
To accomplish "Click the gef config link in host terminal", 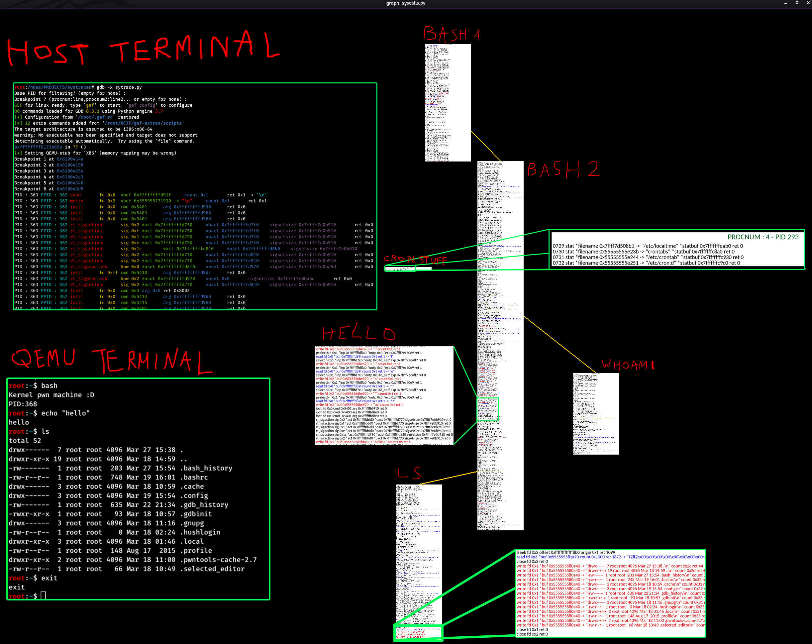I will point(142,105).
